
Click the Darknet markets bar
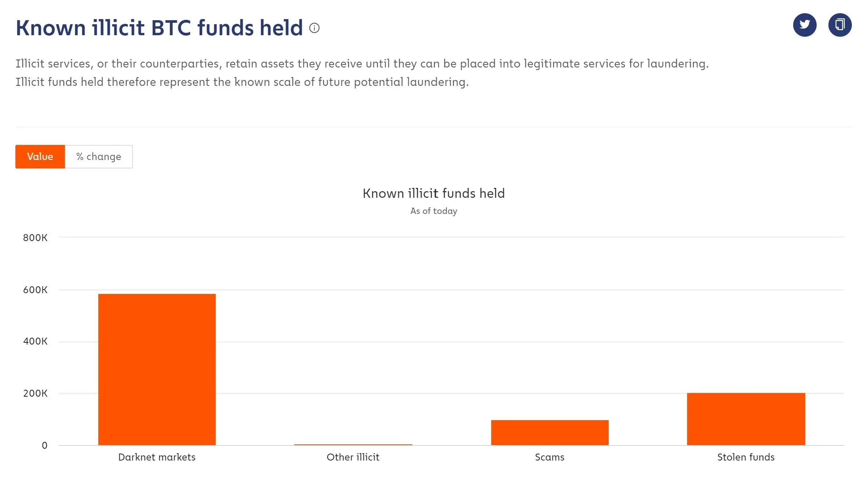coord(157,369)
